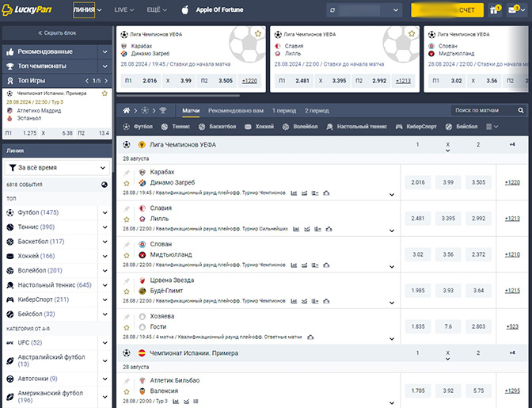This screenshot has width=532, height=408.
Task: Add Славия vs Лилль match to favorites
Action: 127,218
